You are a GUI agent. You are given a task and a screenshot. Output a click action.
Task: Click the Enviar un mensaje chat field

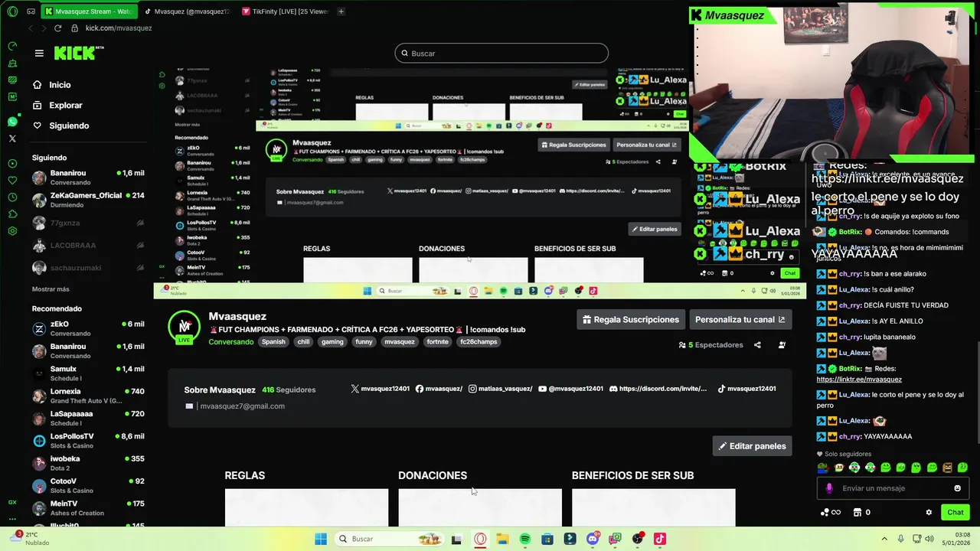892,488
